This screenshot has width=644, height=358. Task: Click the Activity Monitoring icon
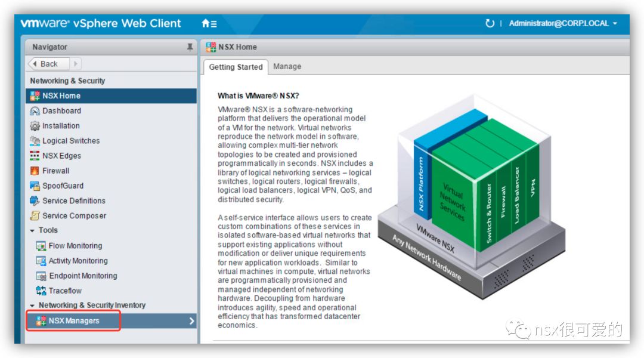[41, 261]
